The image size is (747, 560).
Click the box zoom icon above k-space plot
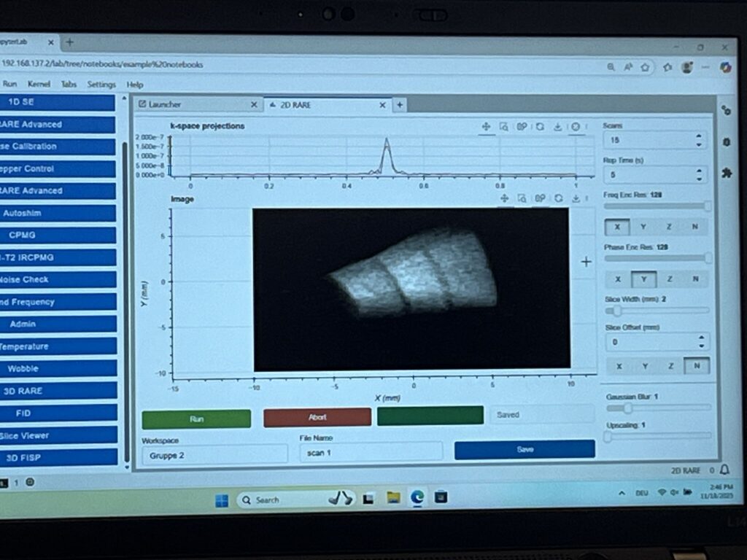point(503,127)
